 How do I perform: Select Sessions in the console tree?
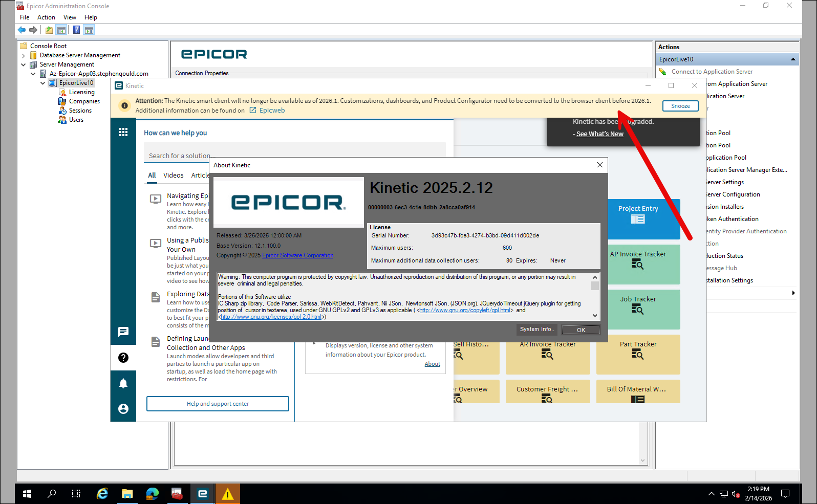point(80,111)
